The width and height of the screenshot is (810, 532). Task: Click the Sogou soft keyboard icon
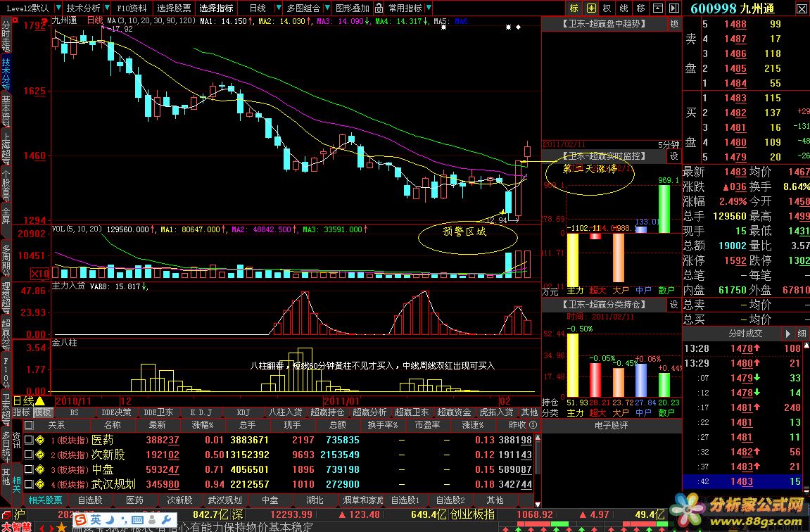(x=137, y=519)
